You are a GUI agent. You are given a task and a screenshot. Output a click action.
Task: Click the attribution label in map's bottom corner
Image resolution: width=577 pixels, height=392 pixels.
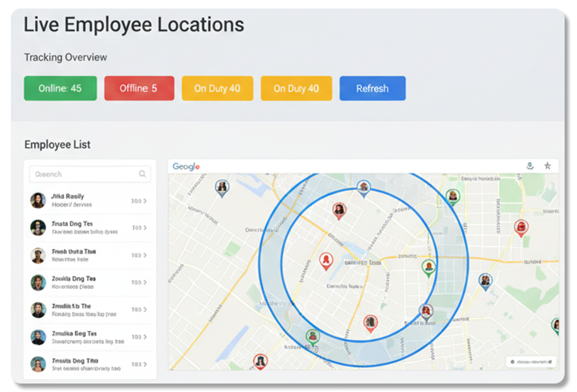pos(531,361)
